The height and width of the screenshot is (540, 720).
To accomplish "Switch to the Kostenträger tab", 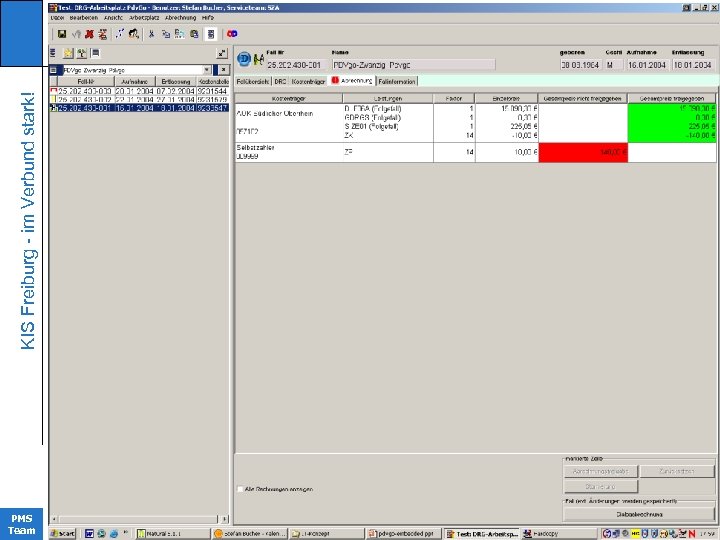I will [308, 81].
